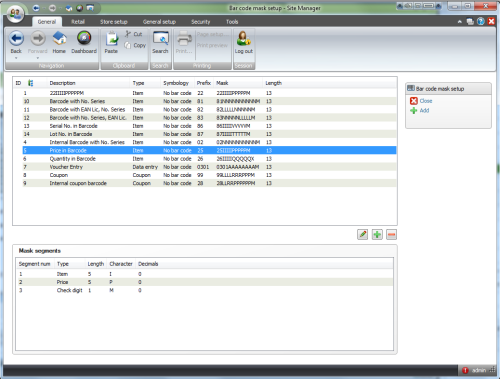Sort the list by the Symbology column header
This screenshot has width=500, height=379.
[x=176, y=83]
